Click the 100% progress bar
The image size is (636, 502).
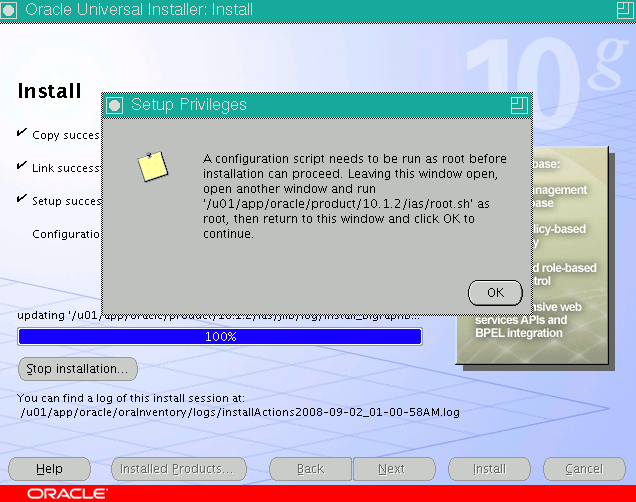coord(220,337)
